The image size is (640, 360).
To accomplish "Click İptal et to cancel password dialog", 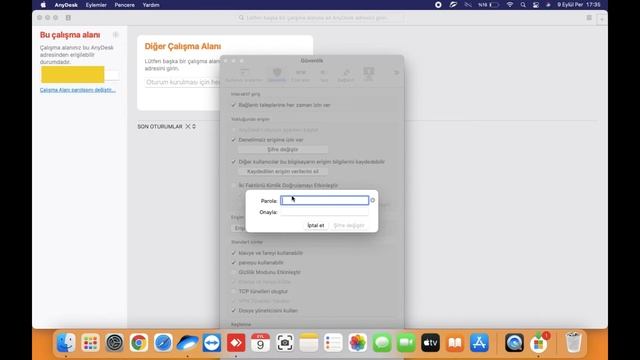I will click(x=316, y=225).
